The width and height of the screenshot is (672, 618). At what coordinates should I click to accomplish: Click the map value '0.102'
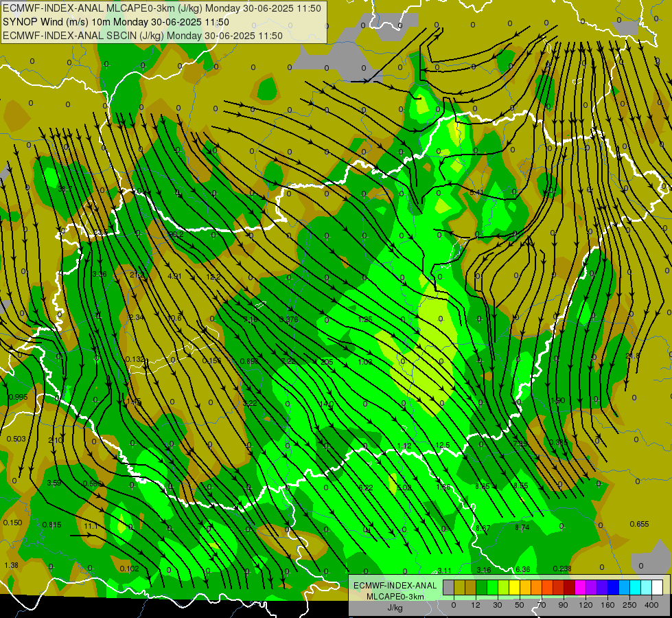(130, 569)
